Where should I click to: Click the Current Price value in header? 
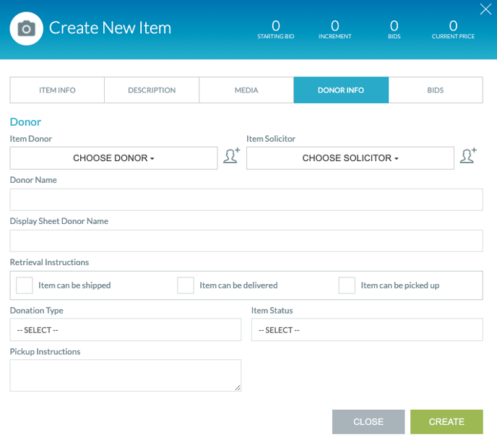click(x=453, y=26)
